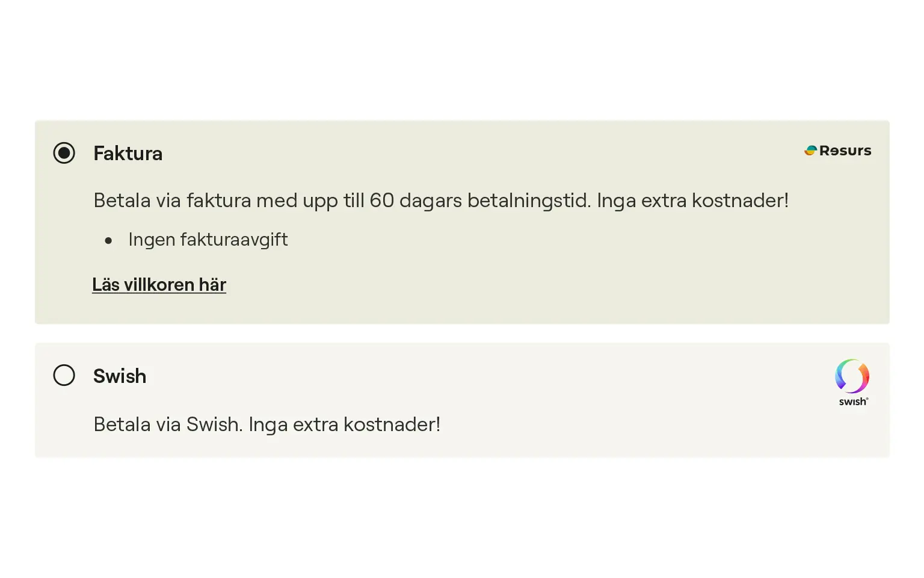The height and width of the screenshot is (578, 924).
Task: Click the bullet dot before 'Ingen fakturaavgift'
Action: [x=108, y=241]
